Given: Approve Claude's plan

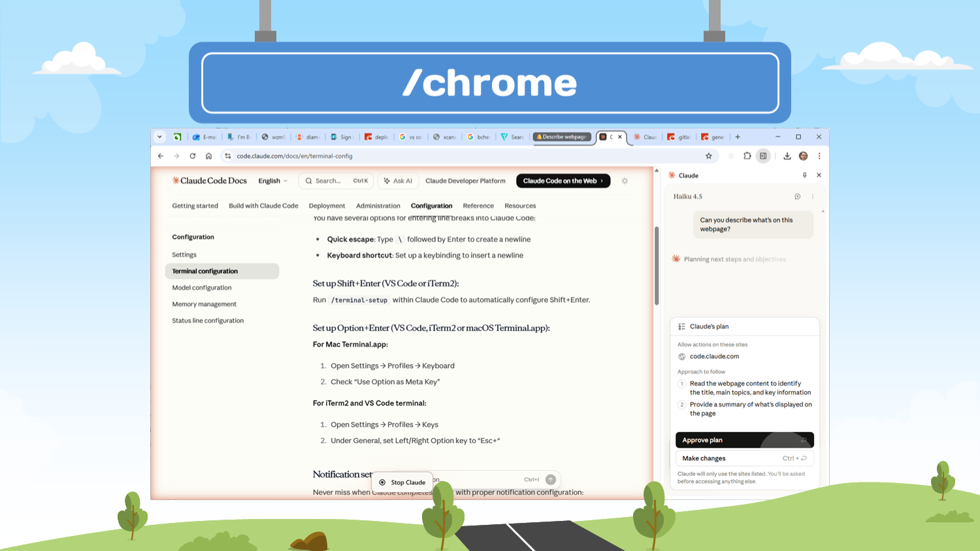Looking at the screenshot, I should [x=744, y=440].
